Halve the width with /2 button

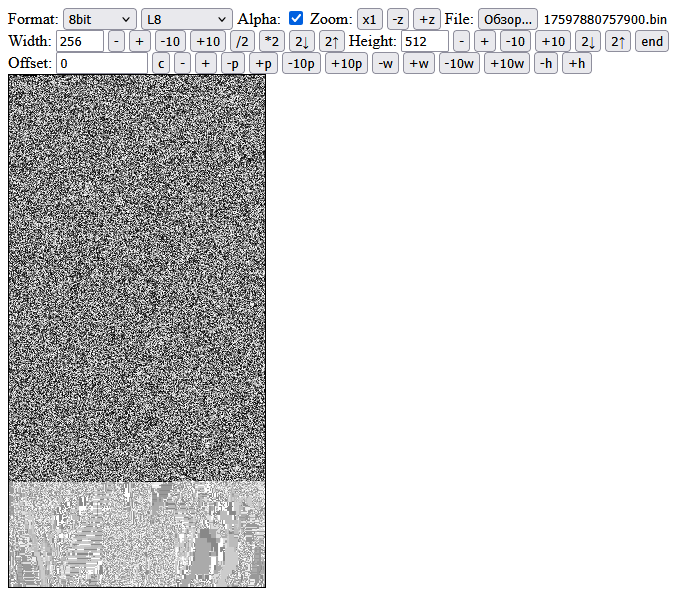point(242,41)
